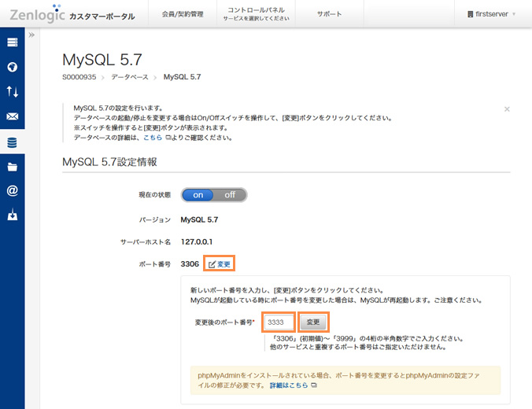Screen dimensions: 532x409
Task: Click the edit pencil icon beside port 3306
Action: [212, 264]
